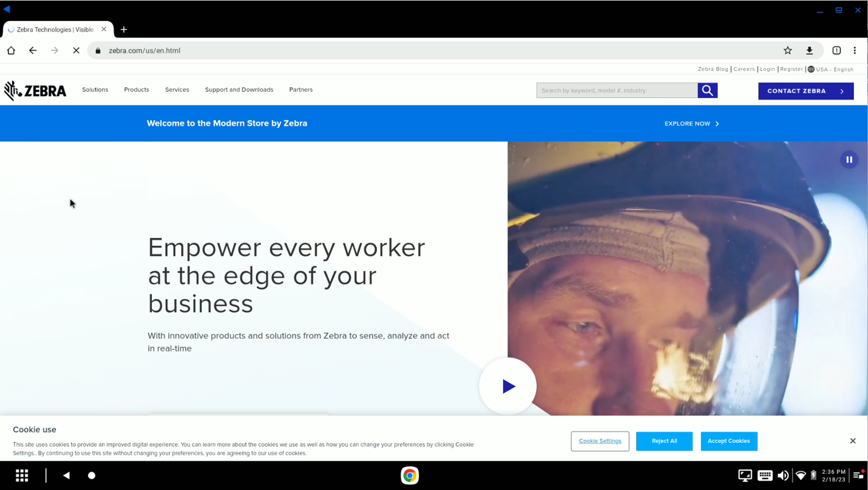Open Chrome downloads arrow icon

click(x=809, y=51)
